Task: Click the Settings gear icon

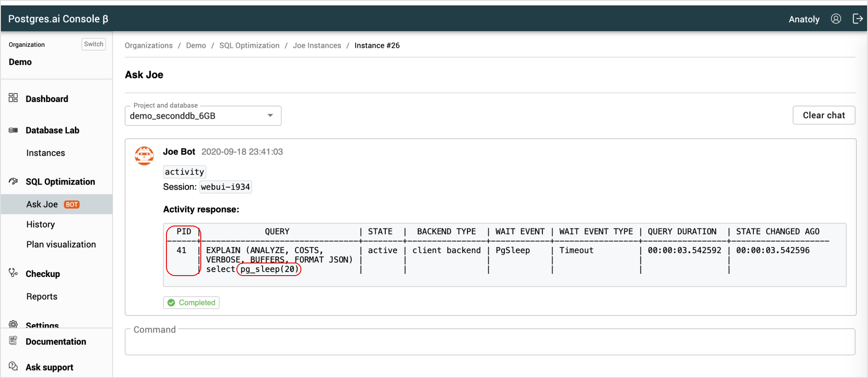Action: 13,324
